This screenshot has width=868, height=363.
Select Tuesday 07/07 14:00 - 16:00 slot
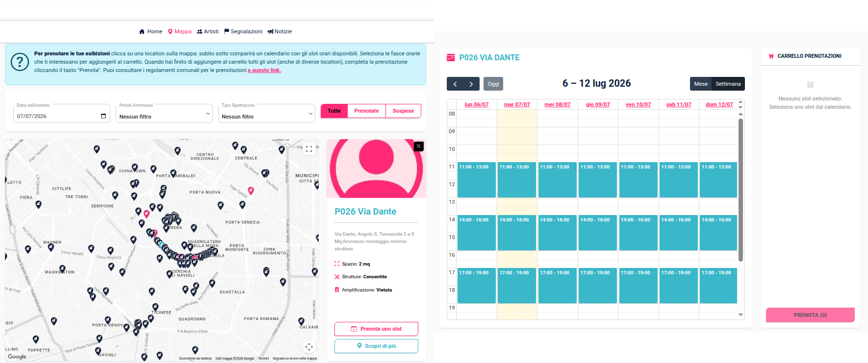click(517, 233)
